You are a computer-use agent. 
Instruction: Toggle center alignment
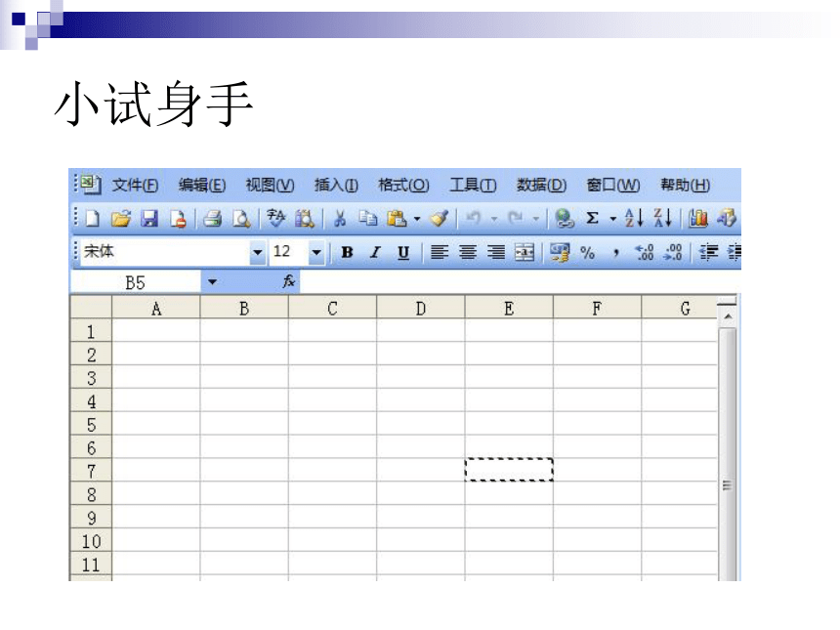coord(468,252)
